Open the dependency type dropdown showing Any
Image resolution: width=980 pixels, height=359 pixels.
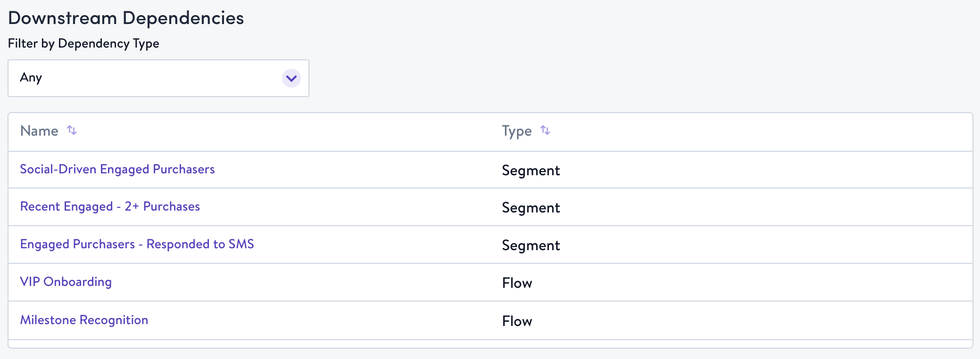pos(158,78)
